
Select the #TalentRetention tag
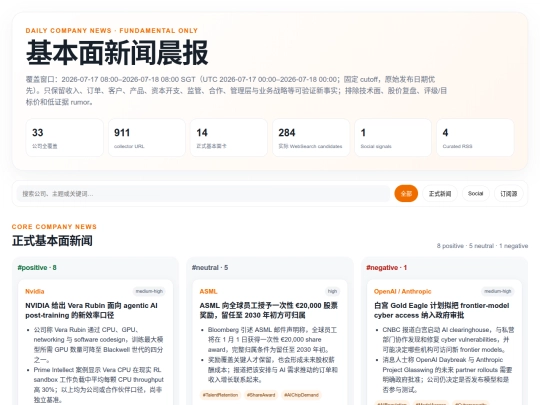coord(220,395)
